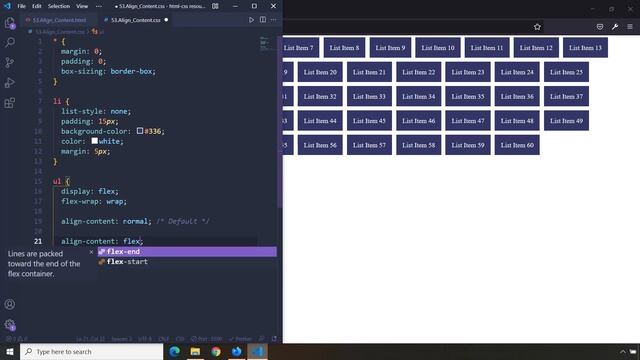This screenshot has width=640, height=360.
Task: Open the Firefox hamburger menu
Action: click(x=630, y=27)
